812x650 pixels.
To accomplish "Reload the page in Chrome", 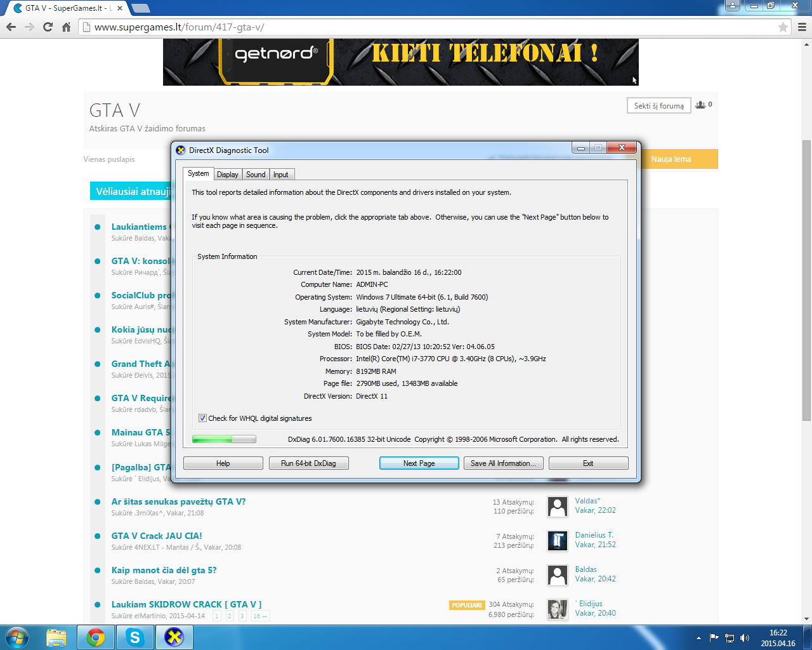I will coord(48,27).
